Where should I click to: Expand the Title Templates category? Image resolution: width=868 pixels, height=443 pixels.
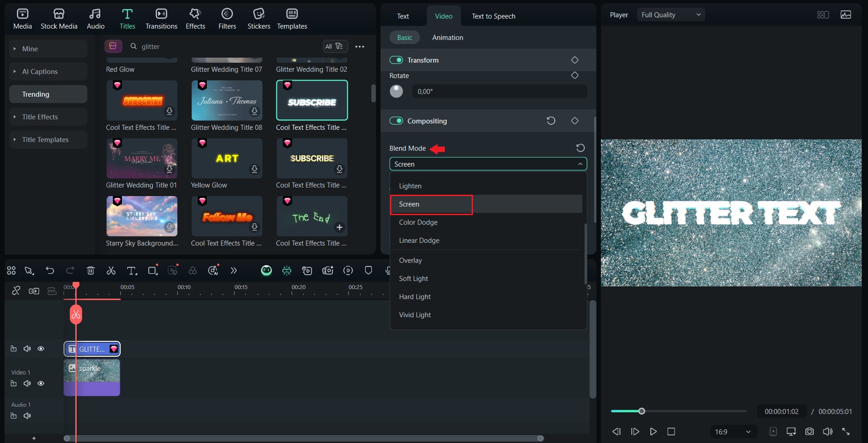coord(48,139)
